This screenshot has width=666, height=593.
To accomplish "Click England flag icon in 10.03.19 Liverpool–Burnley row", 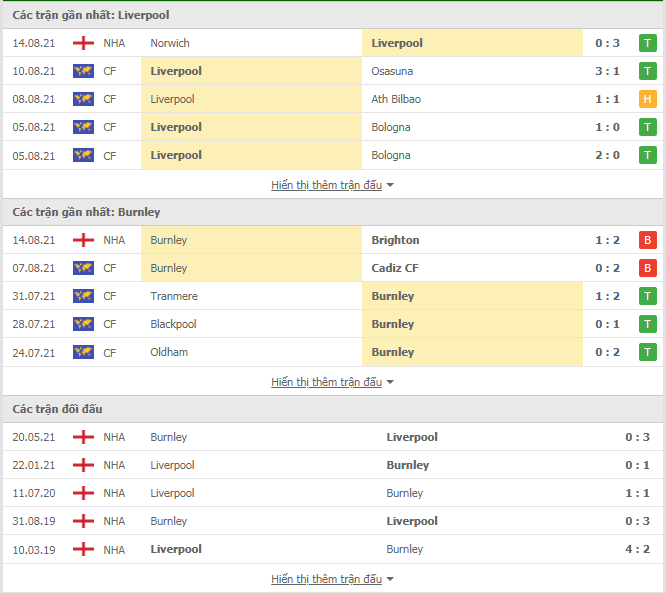I will tap(83, 549).
